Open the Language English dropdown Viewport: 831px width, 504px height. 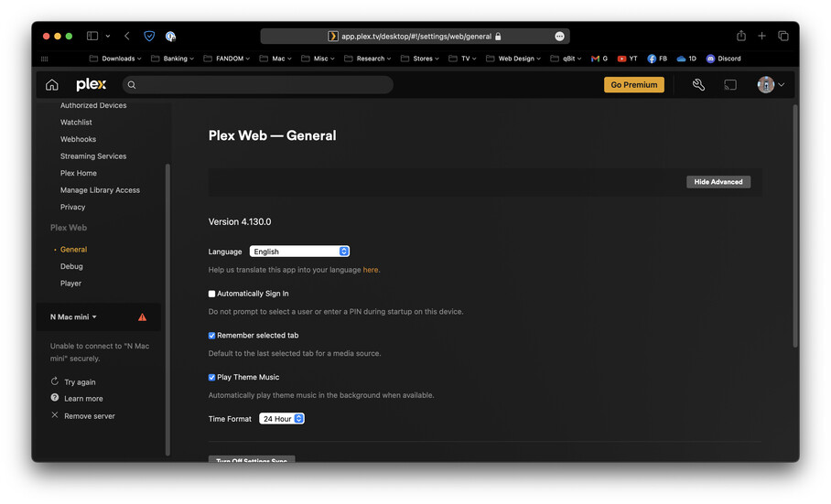(299, 252)
